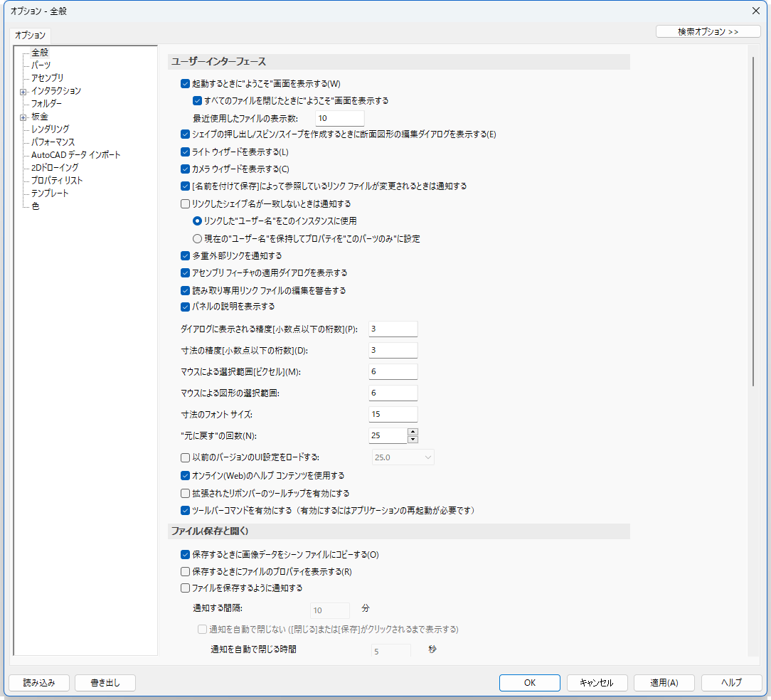Enable リンクしたシェイプ名が一致しないときは通知する checkbox
Viewport: 771px width, 700px height.
[x=186, y=203]
